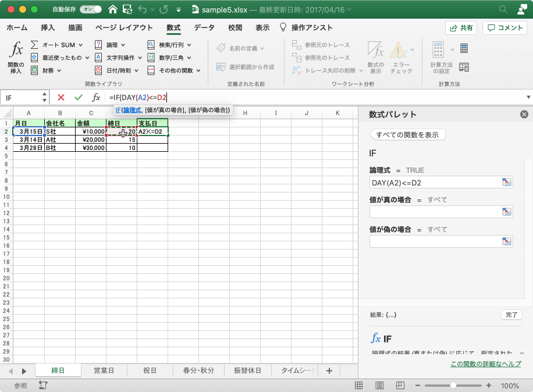Click the コメント button
This screenshot has height=392, width=533.
(x=504, y=28)
